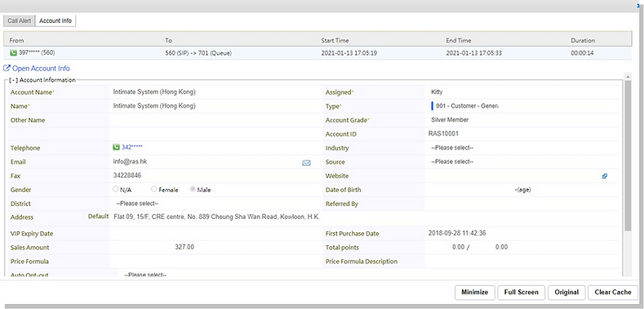Switch to the Account Info tab
This screenshot has width=644, height=309.
[x=56, y=20]
